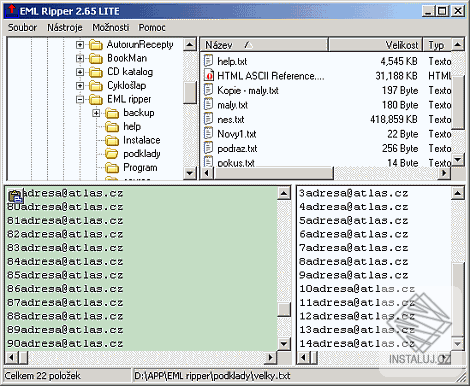
Task: Click the line 85adresa@atlas.cz
Action: tap(65, 275)
